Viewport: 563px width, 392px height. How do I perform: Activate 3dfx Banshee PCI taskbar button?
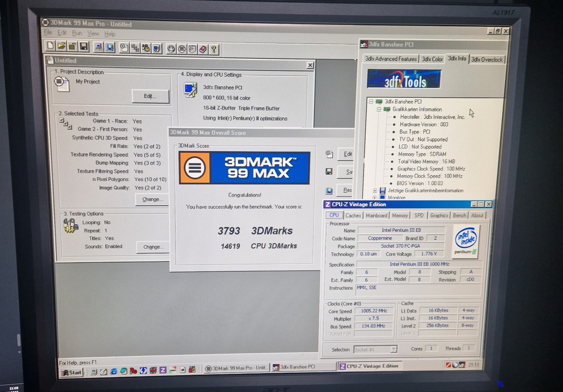pyautogui.click(x=304, y=367)
